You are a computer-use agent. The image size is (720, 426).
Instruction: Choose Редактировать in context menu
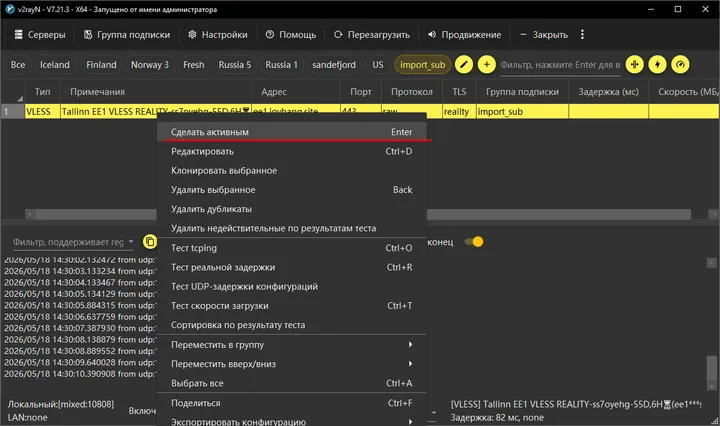coord(292,151)
